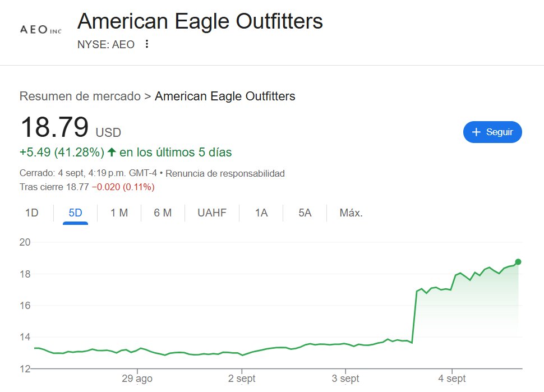Click the green up arrow indicator
The height and width of the screenshot is (392, 544).
point(112,152)
